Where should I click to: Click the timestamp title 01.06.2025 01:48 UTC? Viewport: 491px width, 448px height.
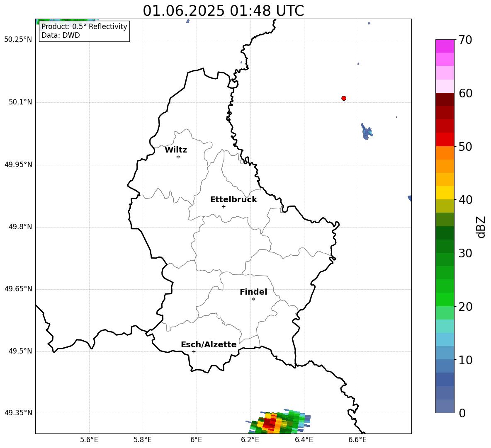223,11
